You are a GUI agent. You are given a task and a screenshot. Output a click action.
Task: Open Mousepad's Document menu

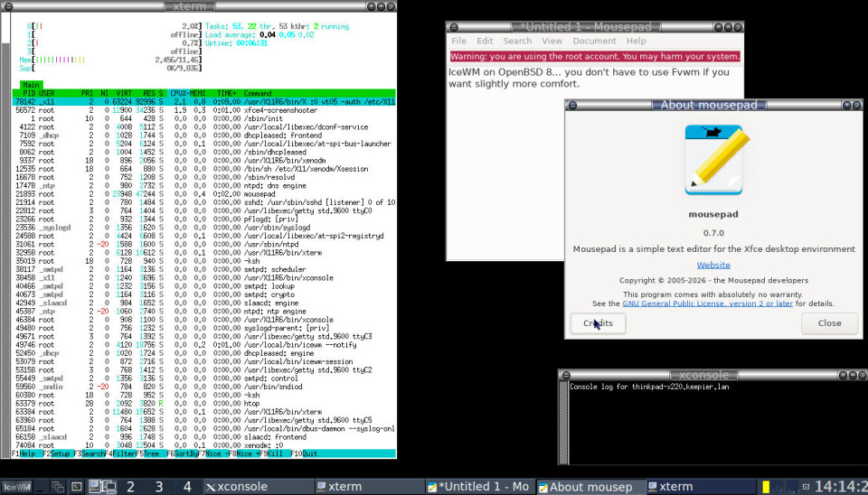[595, 41]
